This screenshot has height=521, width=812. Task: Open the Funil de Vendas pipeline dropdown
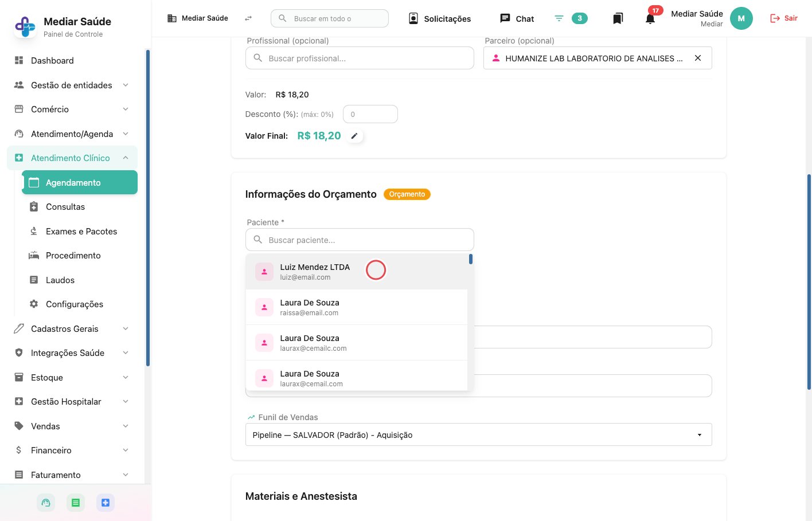(x=479, y=434)
